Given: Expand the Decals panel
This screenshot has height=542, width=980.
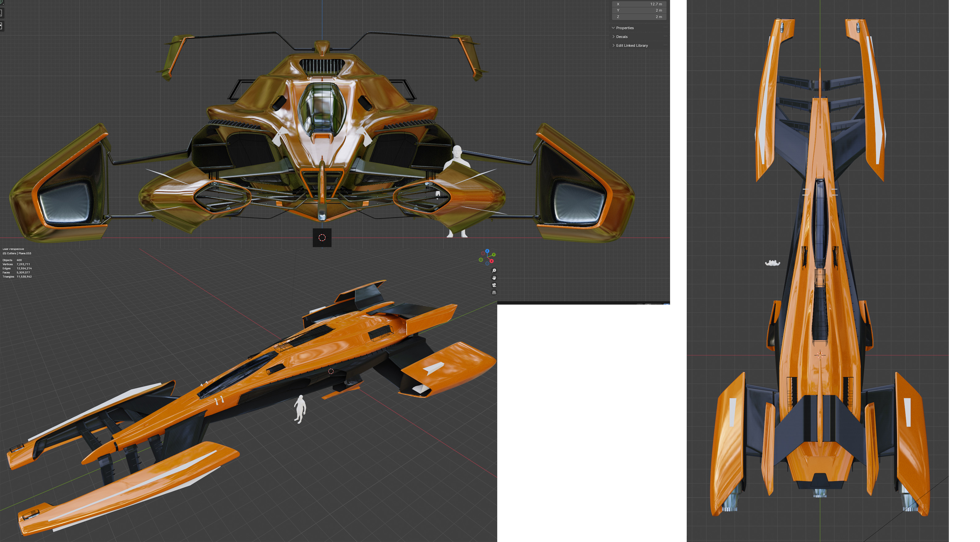Looking at the screenshot, I should tap(621, 37).
